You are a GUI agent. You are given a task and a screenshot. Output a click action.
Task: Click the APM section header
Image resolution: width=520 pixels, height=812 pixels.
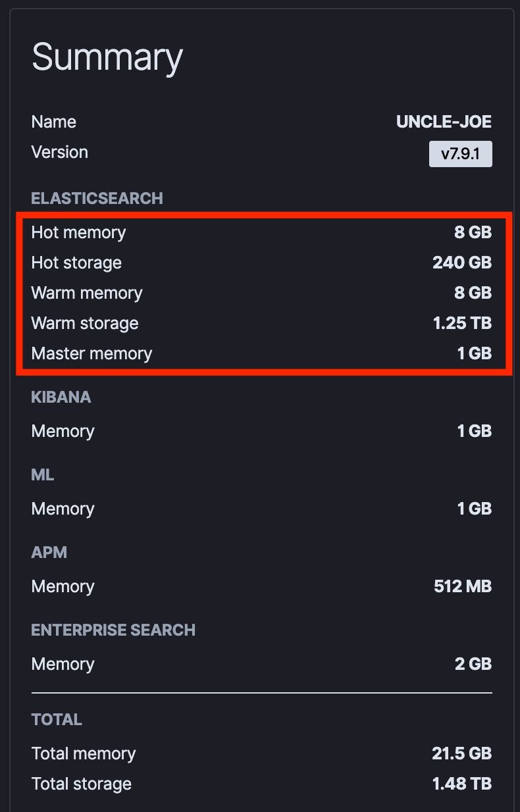49,553
